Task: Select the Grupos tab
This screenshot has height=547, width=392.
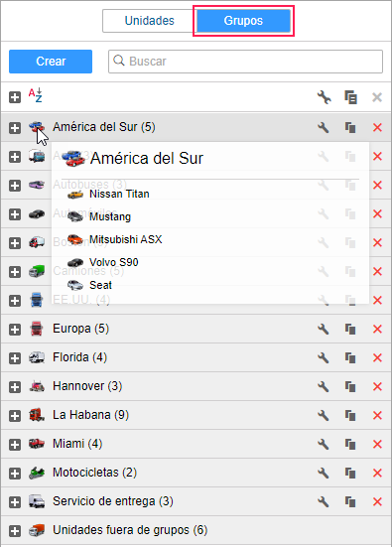Action: coord(243,21)
